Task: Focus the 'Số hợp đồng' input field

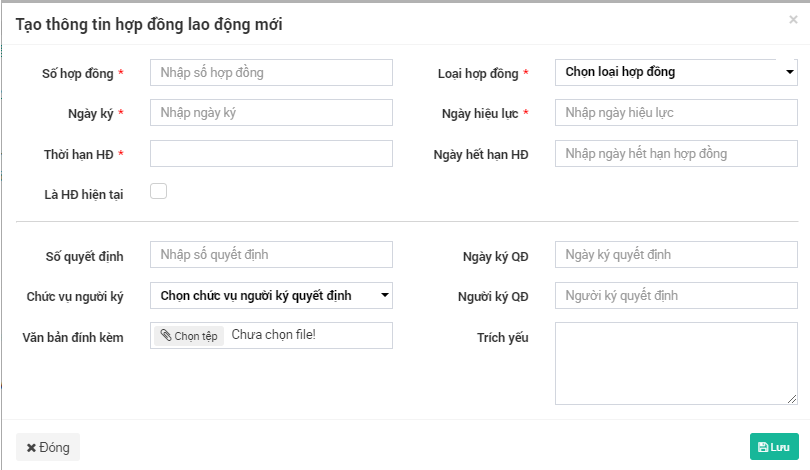Action: pyautogui.click(x=271, y=72)
